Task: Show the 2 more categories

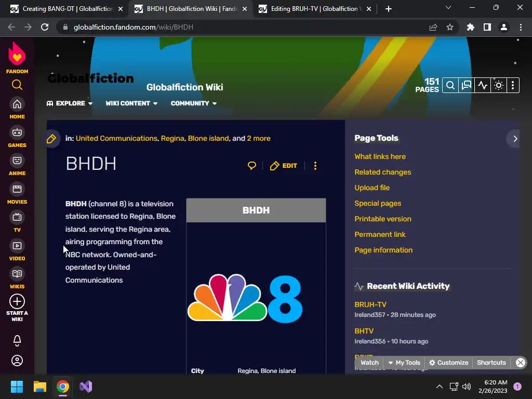Action: pos(259,138)
